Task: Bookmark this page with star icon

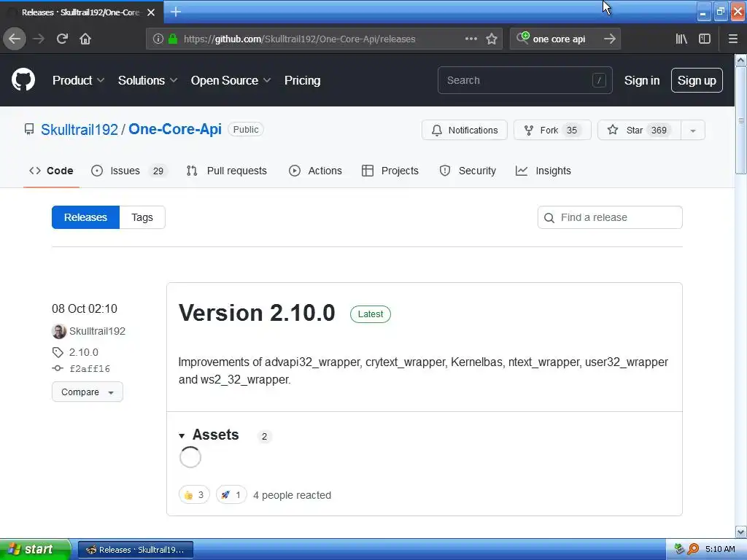Action: coord(492,39)
